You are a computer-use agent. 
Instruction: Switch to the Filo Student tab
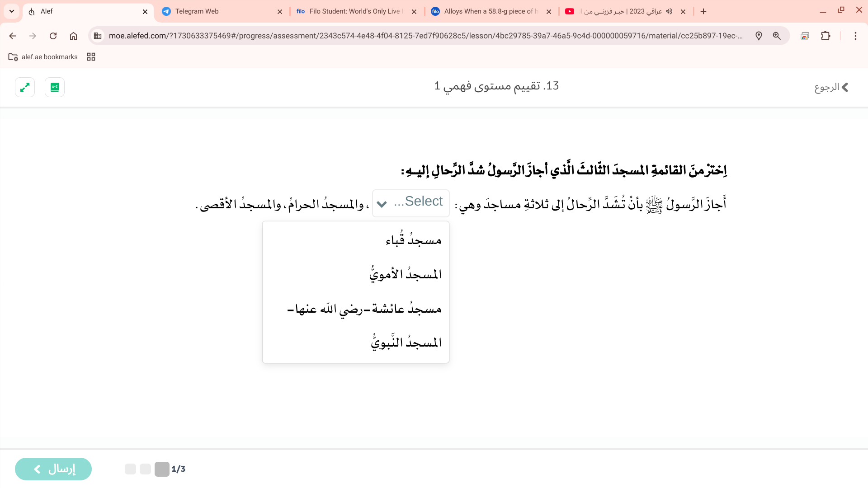tap(355, 11)
